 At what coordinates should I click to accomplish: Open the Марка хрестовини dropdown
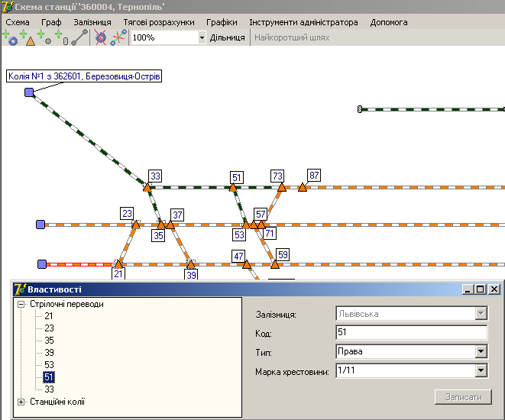[x=481, y=371]
